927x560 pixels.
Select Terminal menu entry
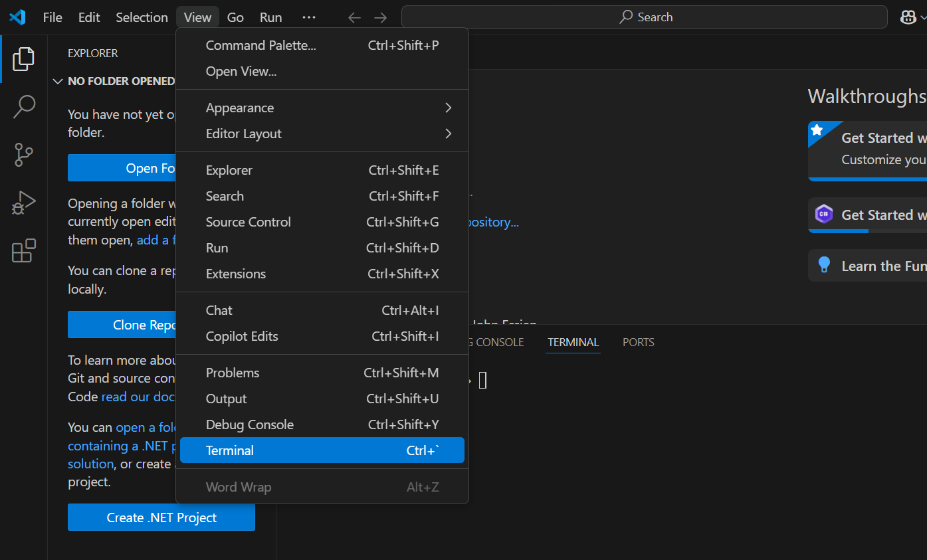[x=322, y=450]
